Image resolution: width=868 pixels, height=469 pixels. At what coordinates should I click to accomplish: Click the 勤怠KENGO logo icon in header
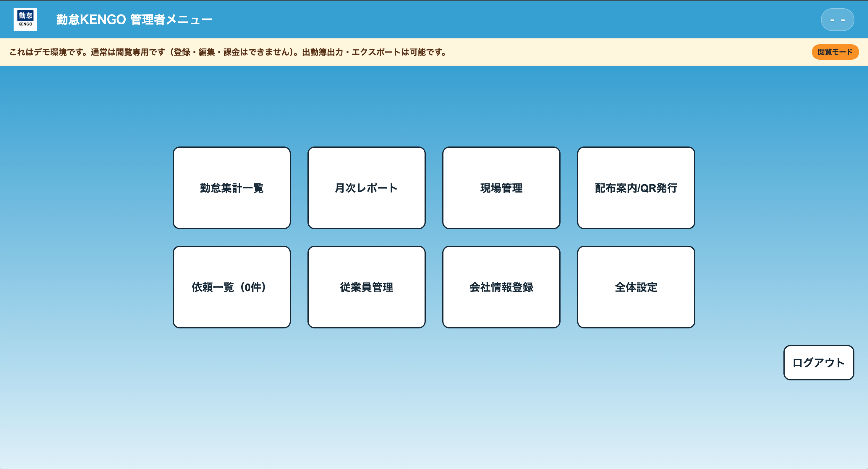tap(25, 19)
